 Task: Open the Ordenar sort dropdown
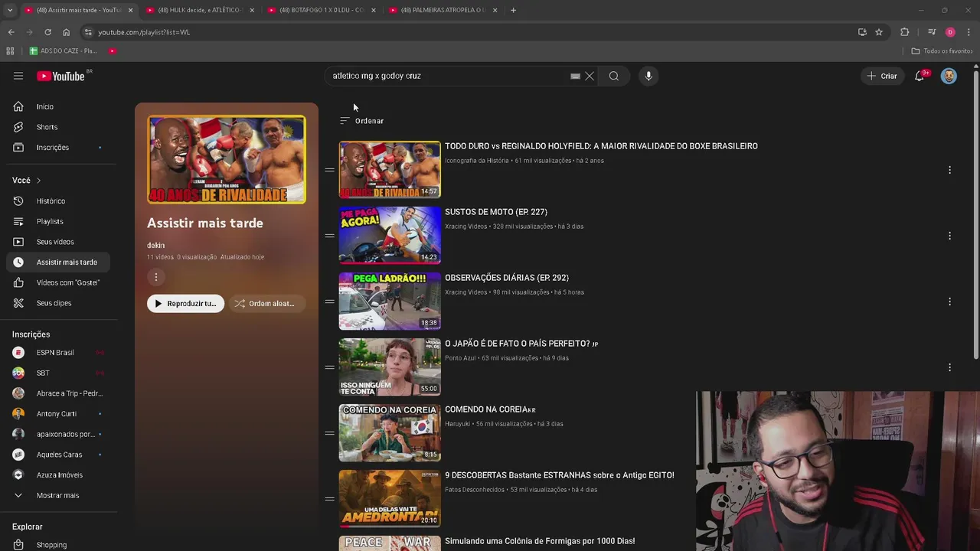tap(361, 121)
